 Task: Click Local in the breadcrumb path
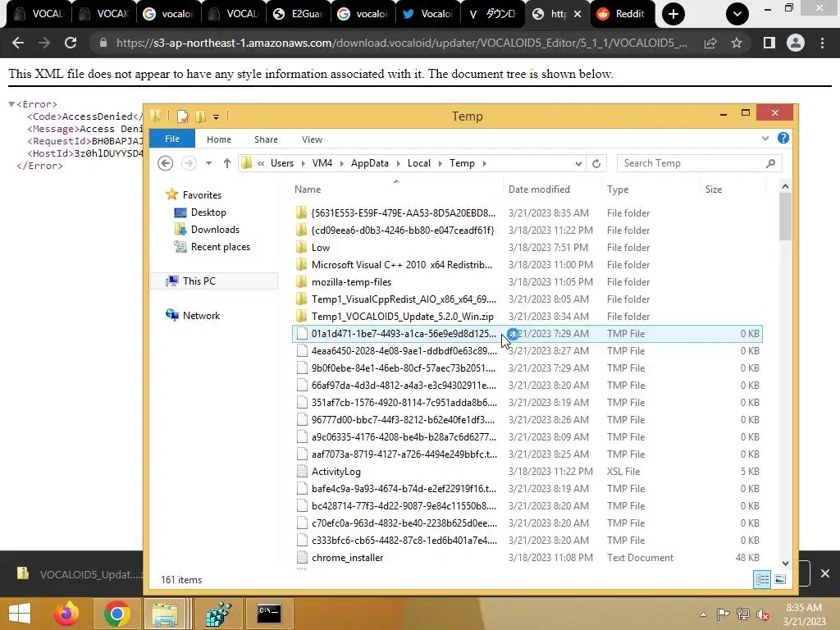[419, 163]
